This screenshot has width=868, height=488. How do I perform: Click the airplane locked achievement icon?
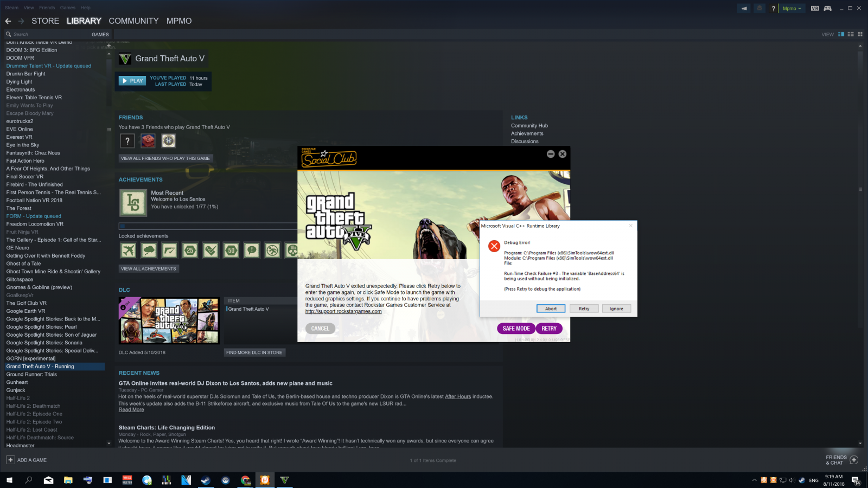click(129, 251)
